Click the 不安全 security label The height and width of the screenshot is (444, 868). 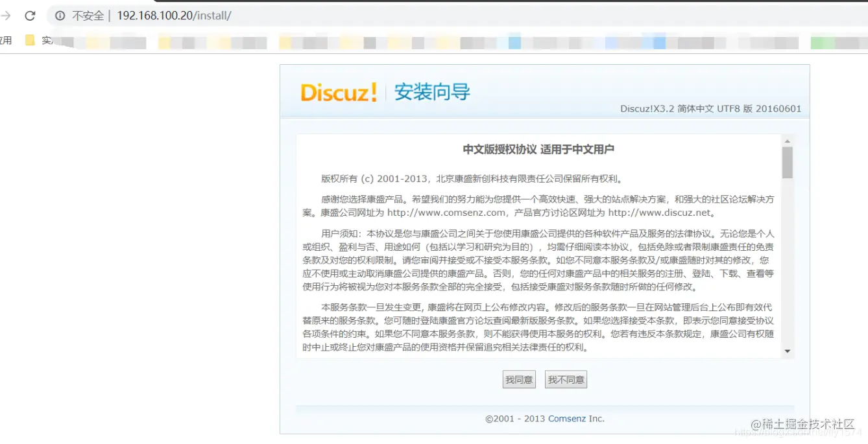click(88, 16)
